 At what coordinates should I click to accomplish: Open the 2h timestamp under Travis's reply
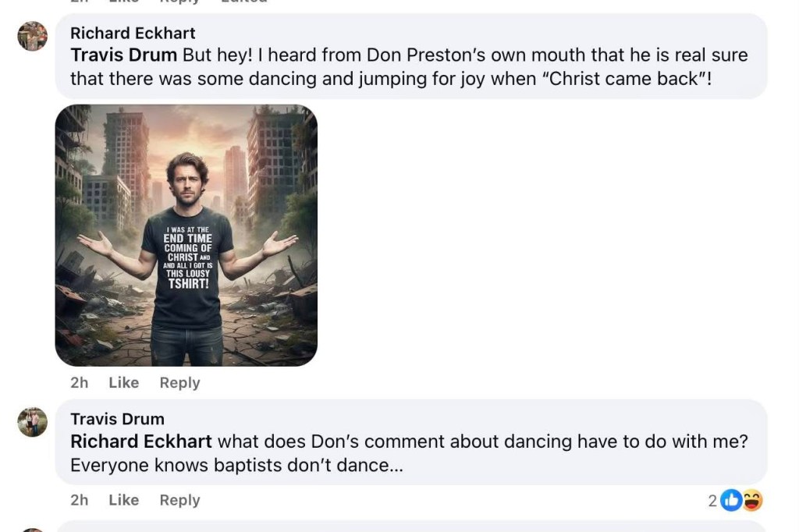[79, 500]
